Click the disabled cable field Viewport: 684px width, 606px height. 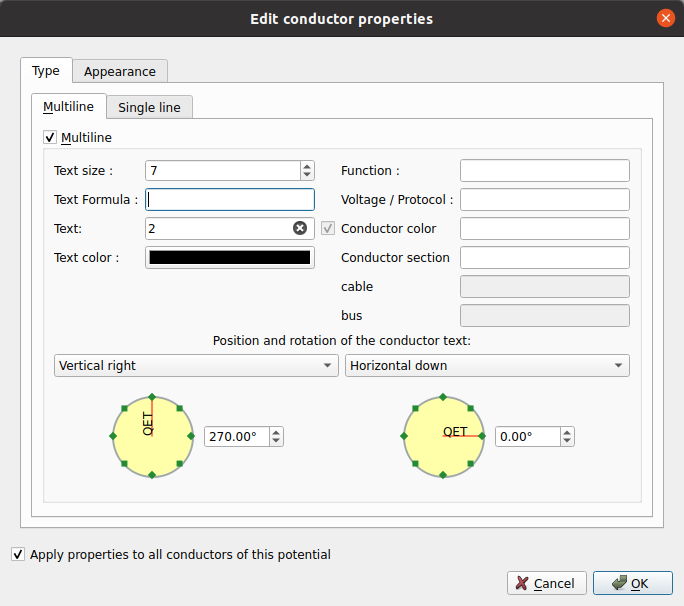tap(545, 287)
